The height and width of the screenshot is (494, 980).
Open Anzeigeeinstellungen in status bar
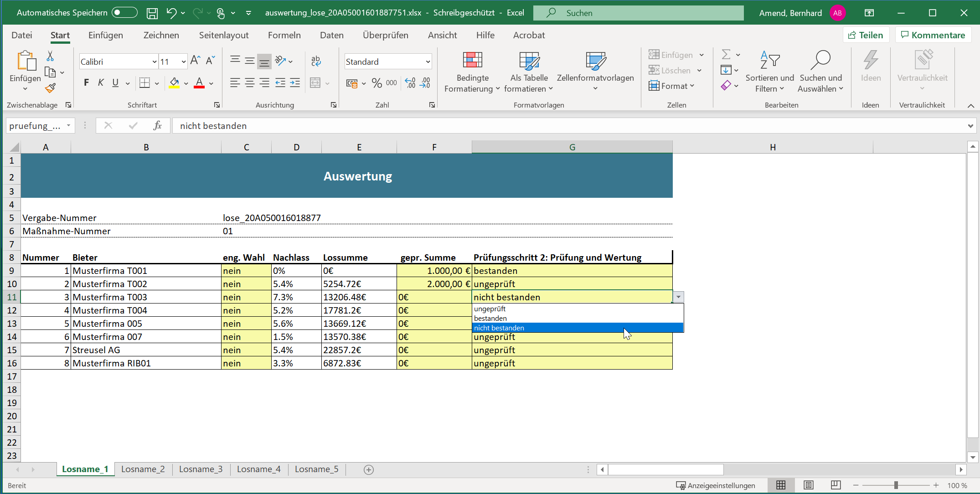(716, 485)
